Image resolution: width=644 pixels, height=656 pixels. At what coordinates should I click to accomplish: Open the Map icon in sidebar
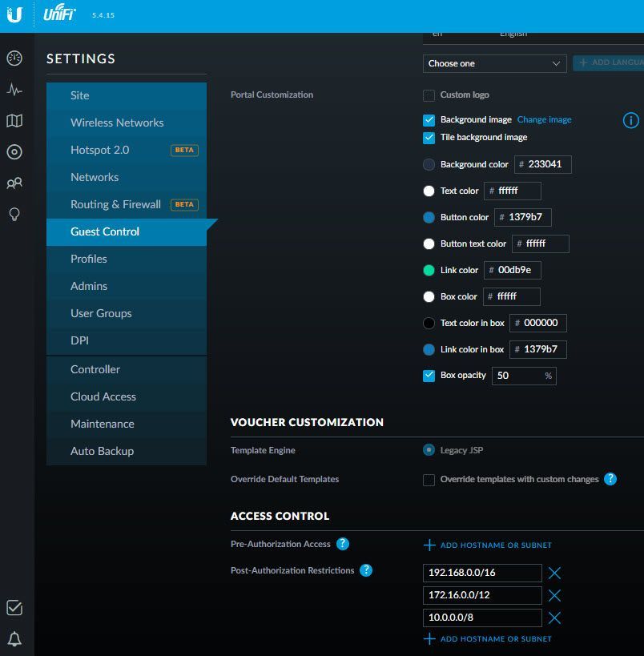click(14, 121)
